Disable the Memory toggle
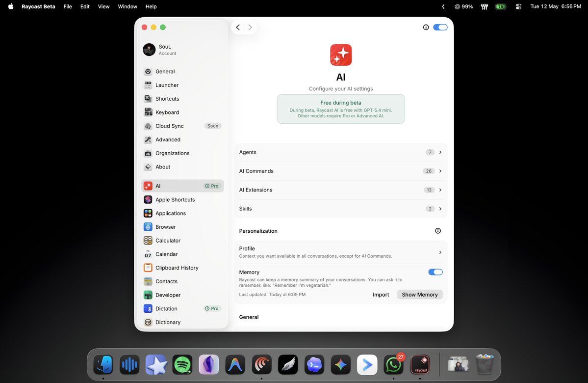This screenshot has height=383, width=588. (x=435, y=272)
